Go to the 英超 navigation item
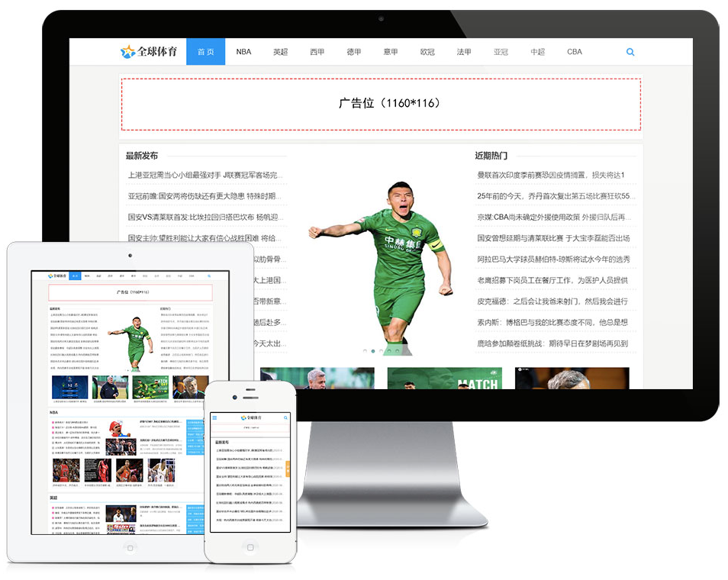 pyautogui.click(x=281, y=52)
